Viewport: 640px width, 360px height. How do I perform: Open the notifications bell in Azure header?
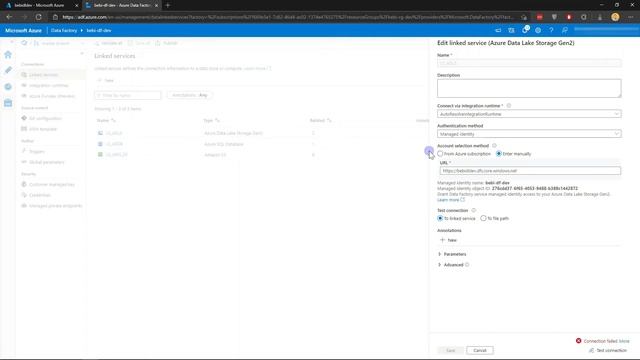525,30
